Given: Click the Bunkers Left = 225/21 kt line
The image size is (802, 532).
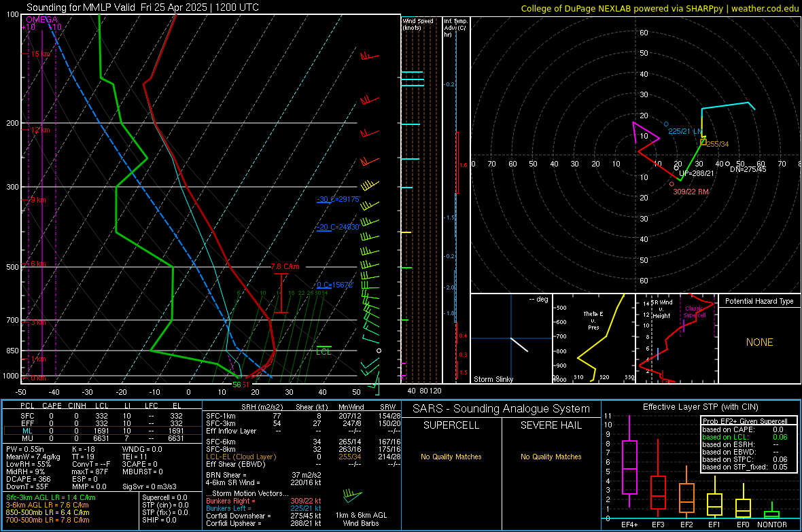Looking at the screenshot, I should 264,508.
